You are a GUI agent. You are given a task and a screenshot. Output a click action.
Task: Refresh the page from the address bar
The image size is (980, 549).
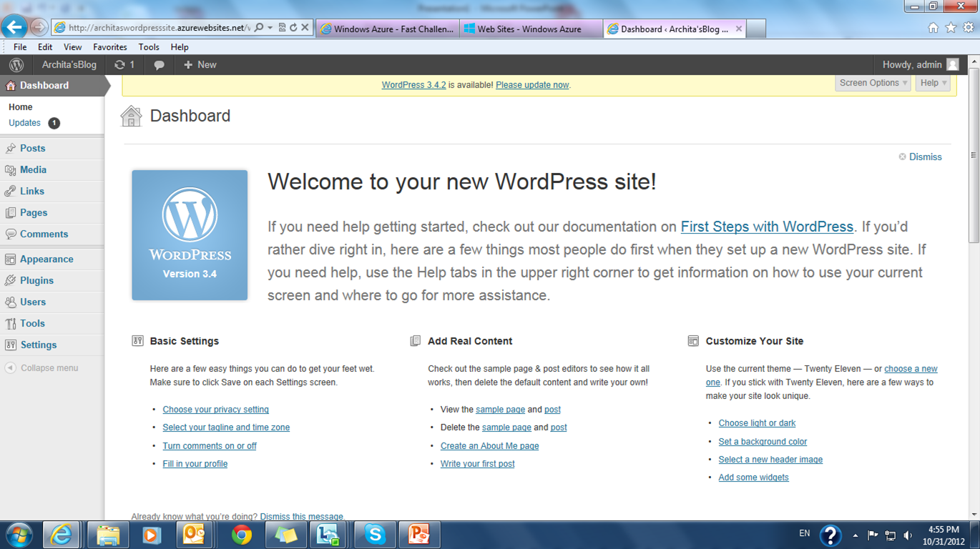click(293, 28)
